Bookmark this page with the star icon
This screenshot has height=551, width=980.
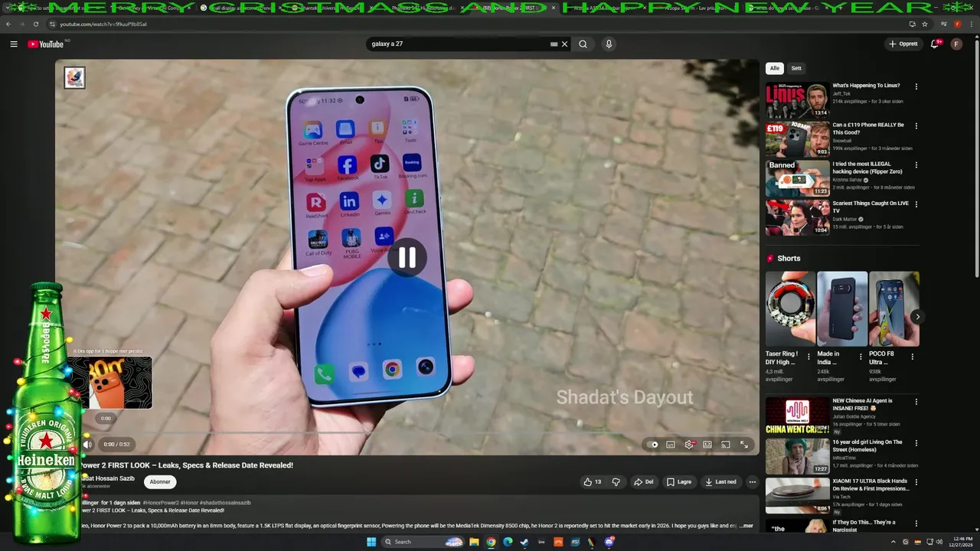[x=925, y=24]
